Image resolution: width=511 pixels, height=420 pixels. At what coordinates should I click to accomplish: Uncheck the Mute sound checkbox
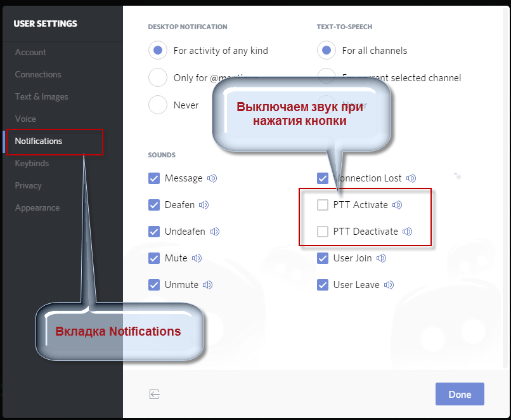(x=154, y=258)
